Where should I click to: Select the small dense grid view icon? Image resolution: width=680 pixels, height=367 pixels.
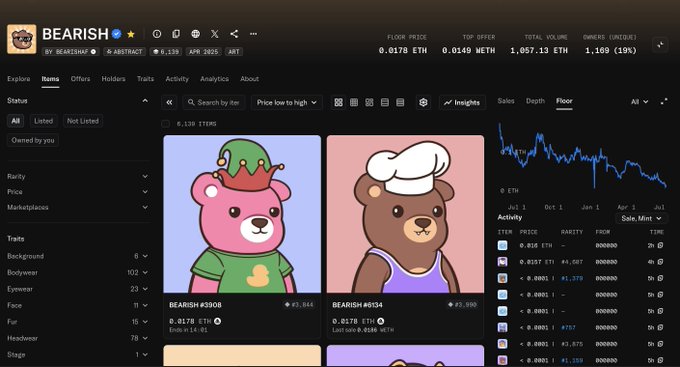coord(354,102)
